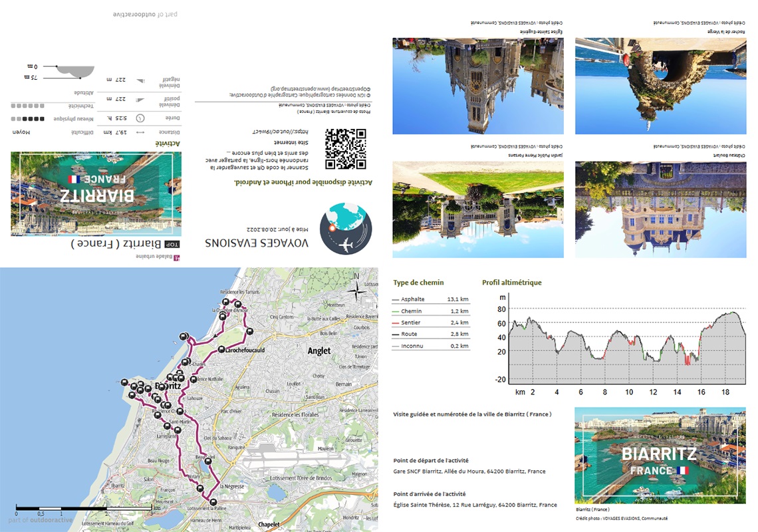Click the grey Asphalte legend line
758x532 pixels.
[x=396, y=300]
